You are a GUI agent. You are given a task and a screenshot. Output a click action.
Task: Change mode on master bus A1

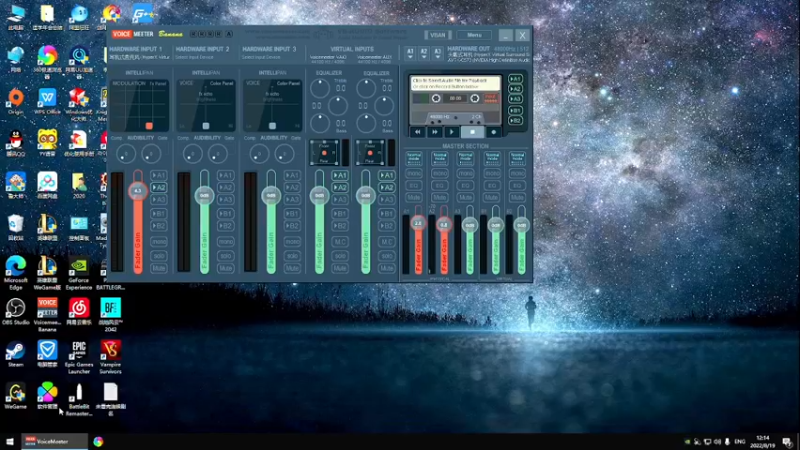click(414, 158)
